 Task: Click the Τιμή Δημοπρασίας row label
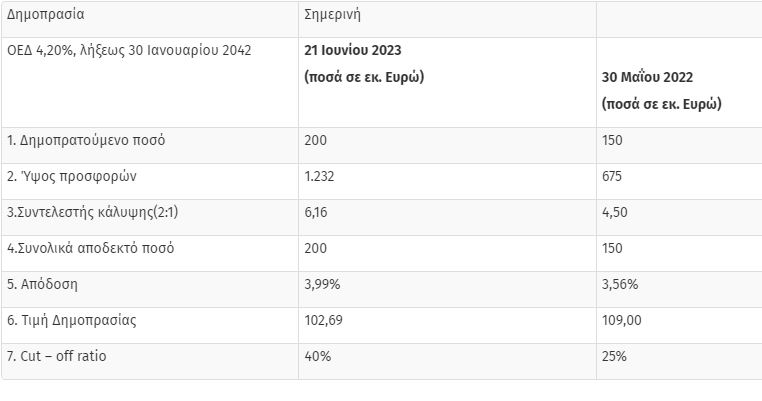[71, 320]
